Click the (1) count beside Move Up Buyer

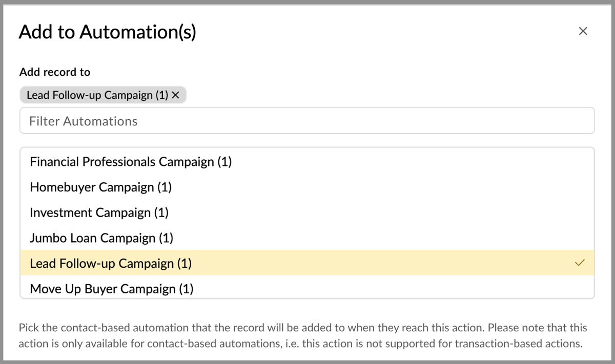click(x=186, y=289)
